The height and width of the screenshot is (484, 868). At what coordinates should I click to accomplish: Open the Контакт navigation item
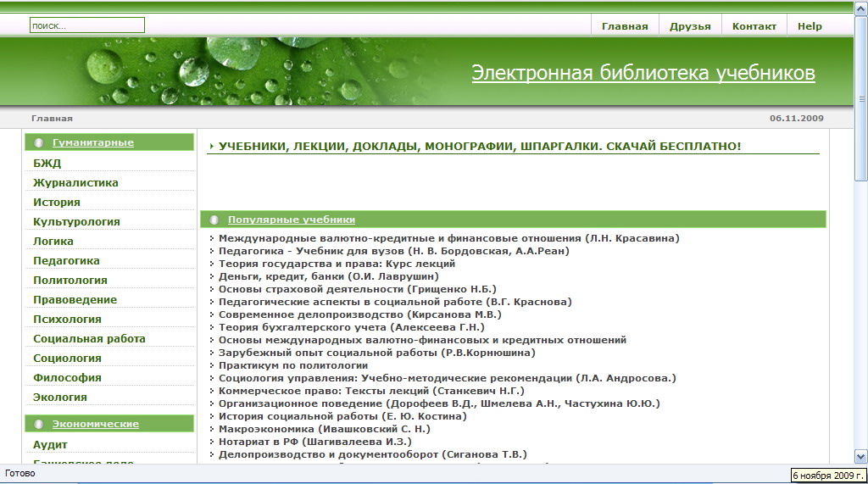click(x=754, y=26)
